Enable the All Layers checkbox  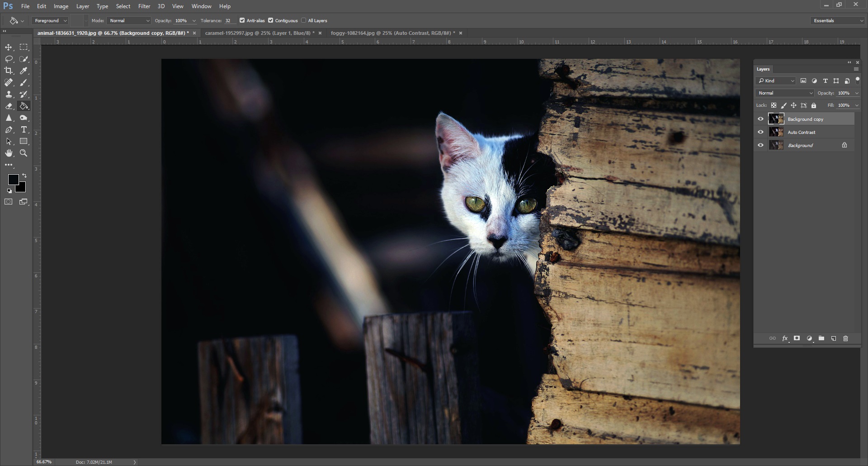coord(304,20)
